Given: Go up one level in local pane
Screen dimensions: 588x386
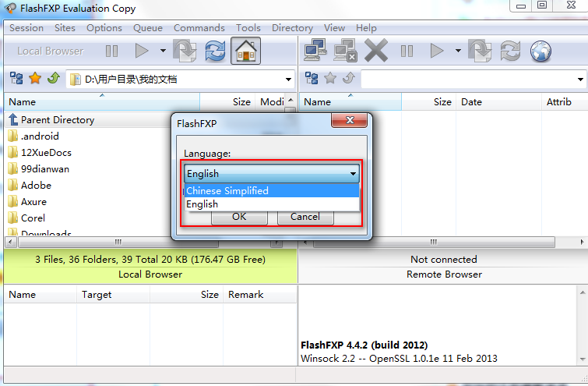Looking at the screenshot, I should click(x=54, y=79).
